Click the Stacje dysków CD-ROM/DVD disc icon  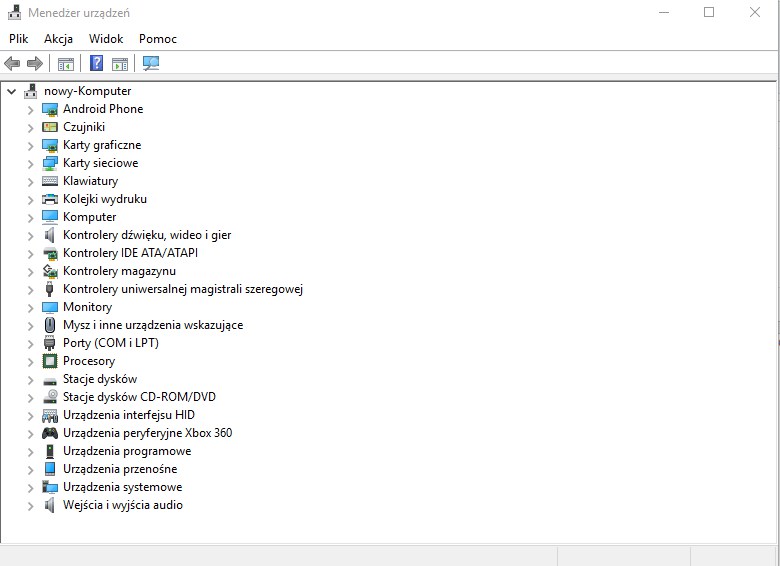click(x=50, y=397)
